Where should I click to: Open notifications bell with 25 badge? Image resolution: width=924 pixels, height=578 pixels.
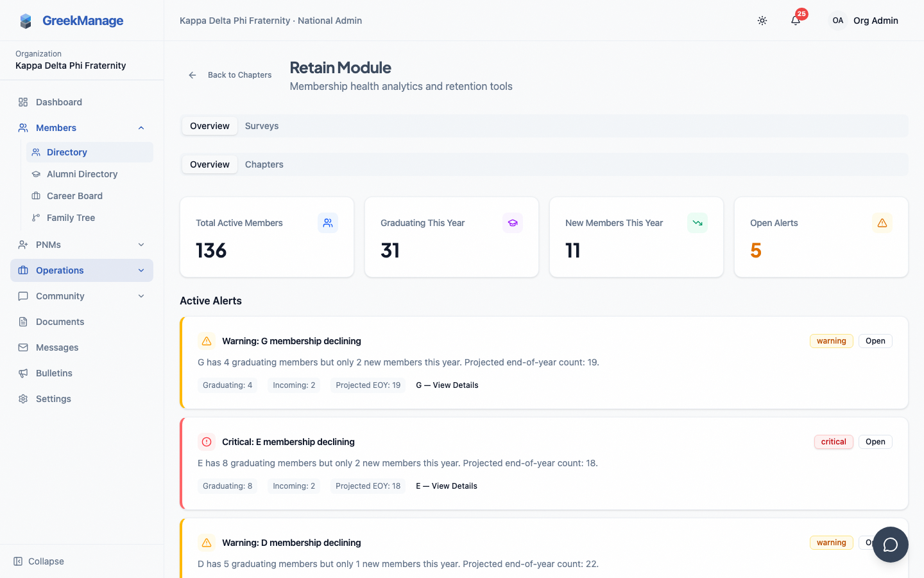796,21
